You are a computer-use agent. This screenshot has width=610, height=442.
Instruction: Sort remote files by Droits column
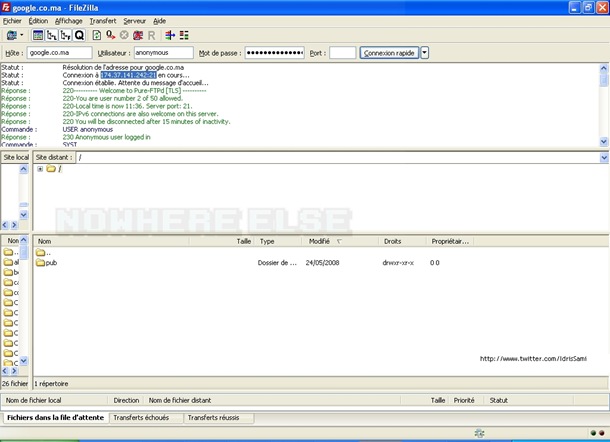(403, 241)
